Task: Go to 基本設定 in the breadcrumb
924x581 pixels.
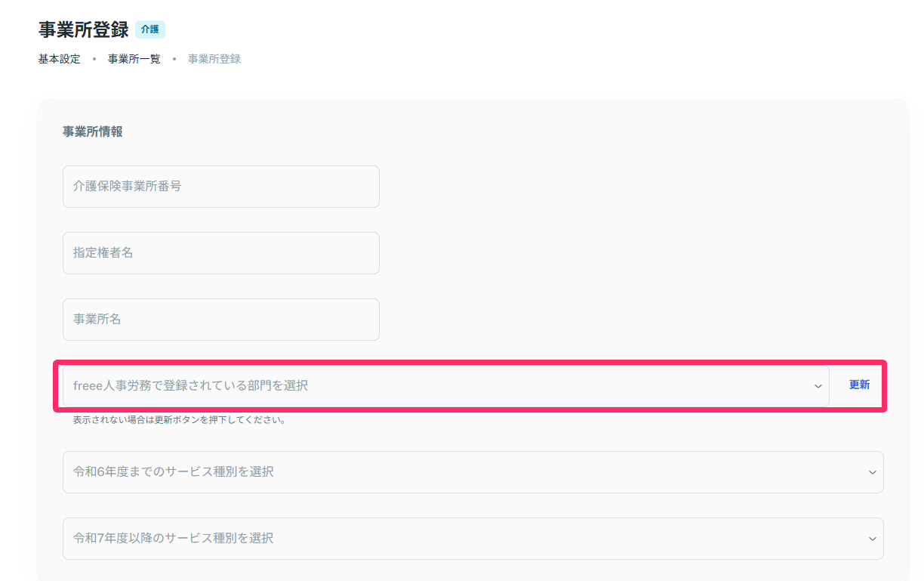Action: (x=59, y=59)
